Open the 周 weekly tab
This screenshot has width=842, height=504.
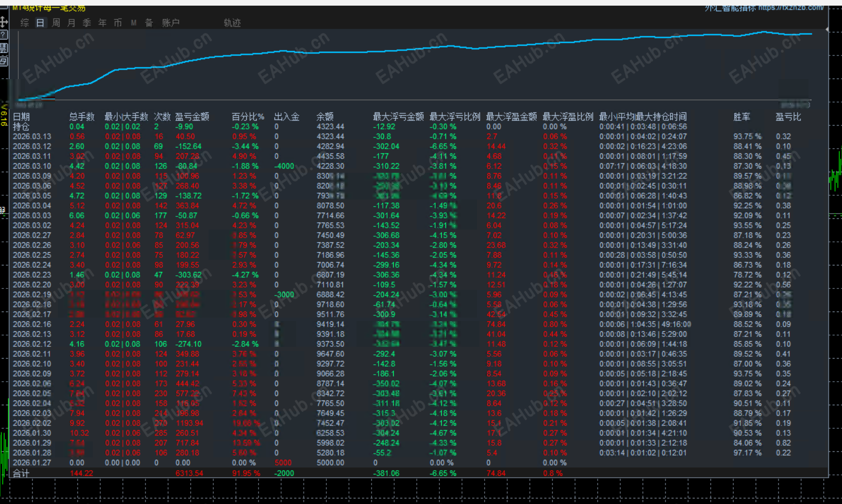(56, 23)
